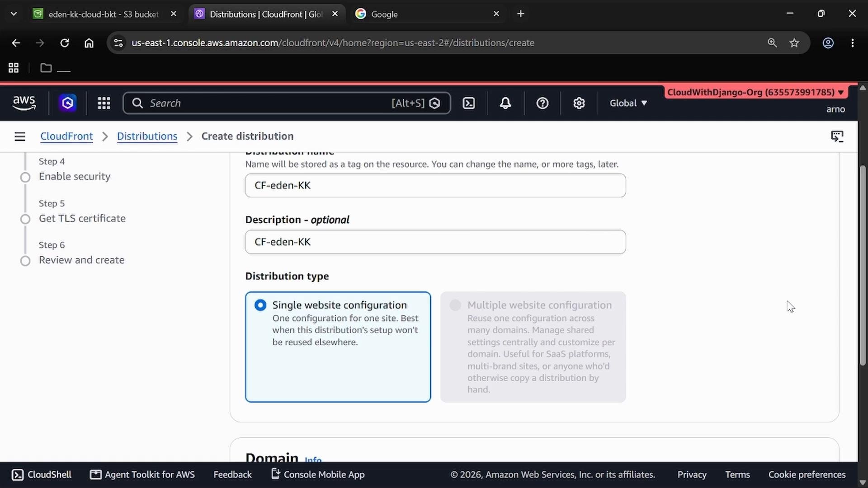Select the Distributions CloudFront tab
The height and width of the screenshot is (488, 868).
pyautogui.click(x=266, y=14)
